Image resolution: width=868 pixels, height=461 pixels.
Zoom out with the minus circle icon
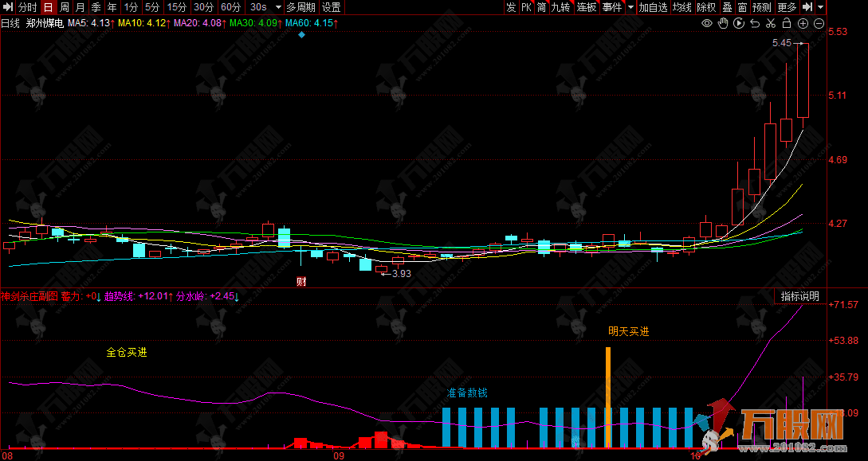[x=818, y=24]
